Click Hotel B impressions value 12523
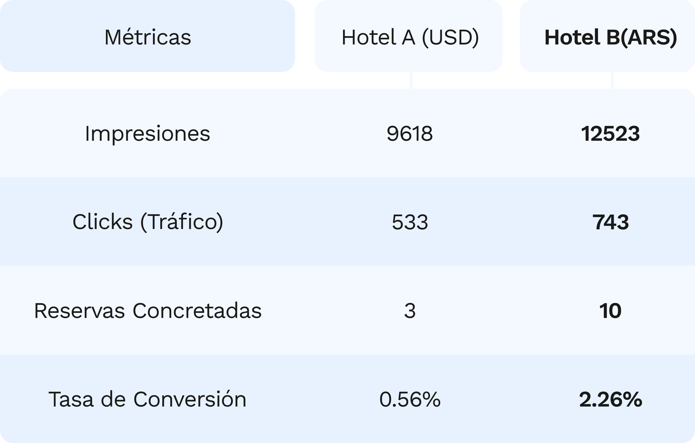 tap(610, 133)
